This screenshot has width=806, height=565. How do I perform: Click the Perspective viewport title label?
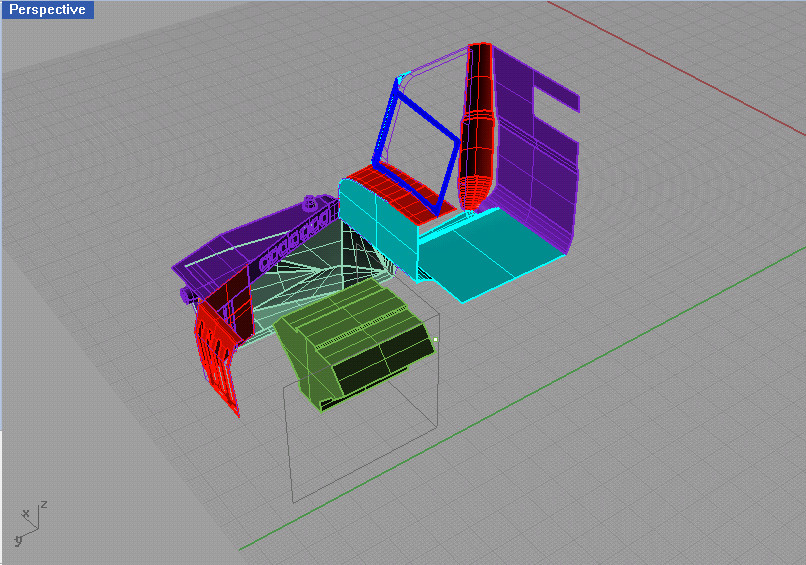(48, 10)
